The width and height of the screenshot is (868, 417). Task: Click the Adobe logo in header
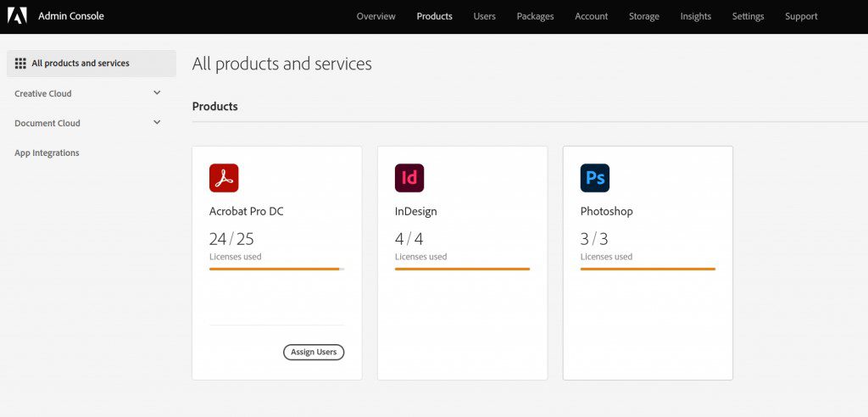[x=18, y=15]
